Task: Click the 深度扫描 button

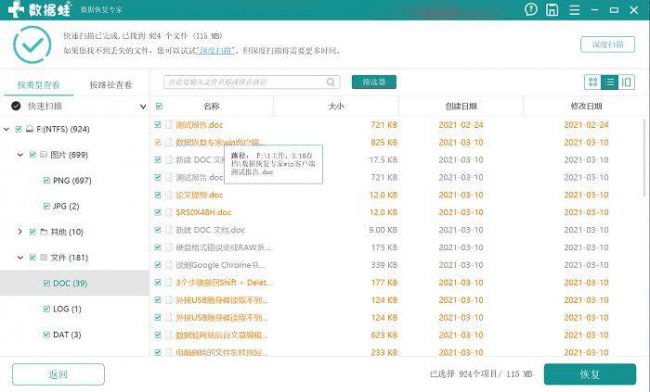Action: pyautogui.click(x=608, y=44)
